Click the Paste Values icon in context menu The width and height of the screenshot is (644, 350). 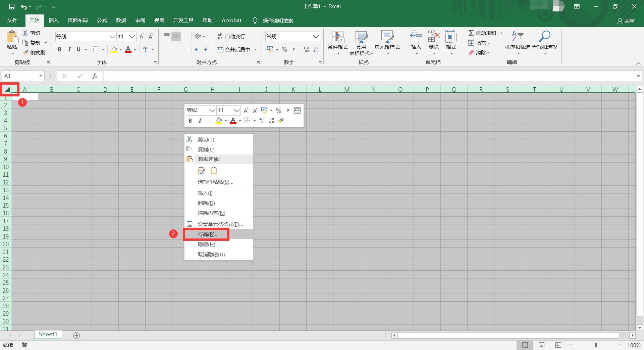(x=213, y=170)
